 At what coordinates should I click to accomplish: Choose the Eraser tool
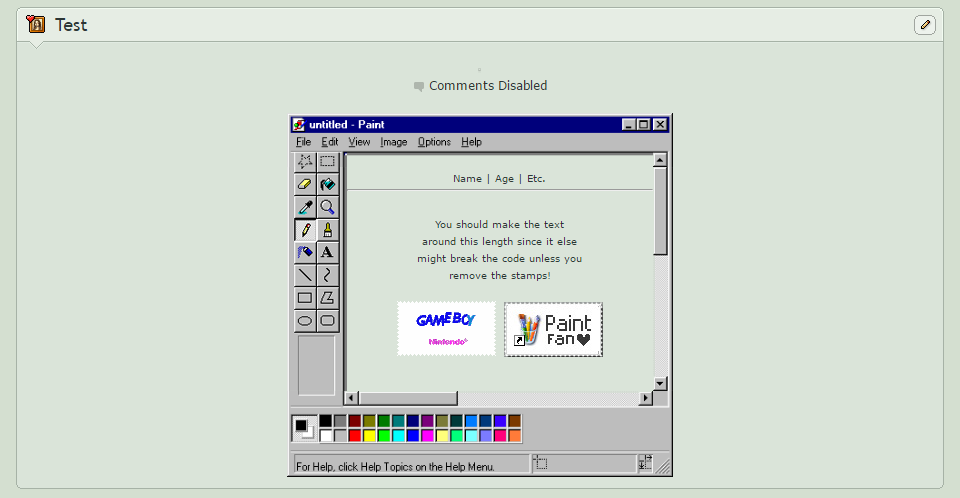coord(305,184)
